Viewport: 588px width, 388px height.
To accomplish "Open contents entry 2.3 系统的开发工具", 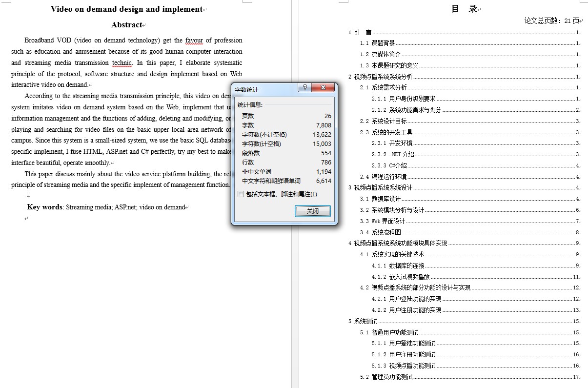I will click(470, 132).
